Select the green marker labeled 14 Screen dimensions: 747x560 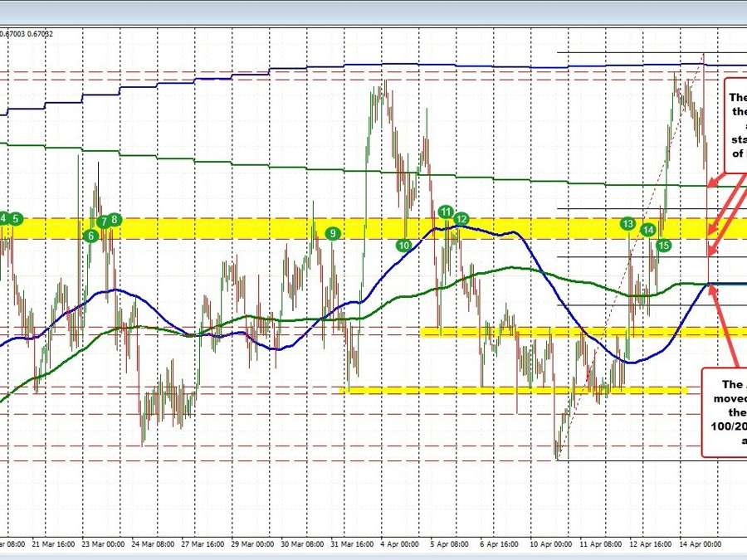point(648,230)
